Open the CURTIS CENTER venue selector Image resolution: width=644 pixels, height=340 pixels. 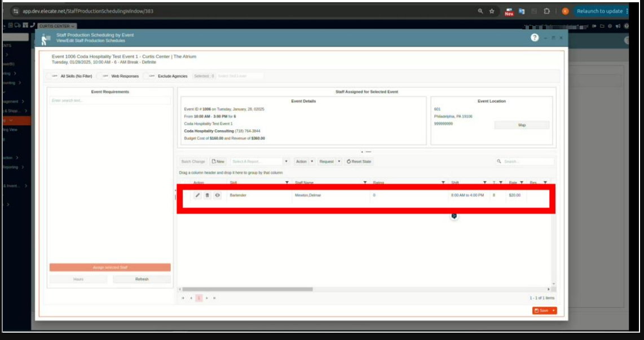(57, 26)
